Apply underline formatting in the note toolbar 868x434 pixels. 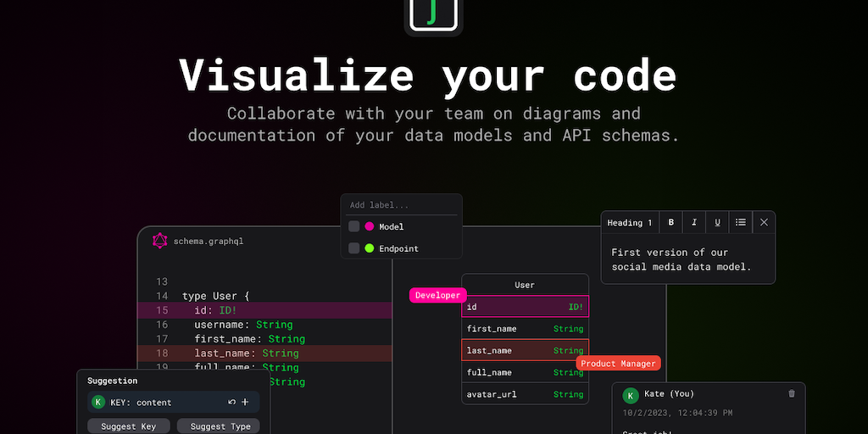coord(717,222)
